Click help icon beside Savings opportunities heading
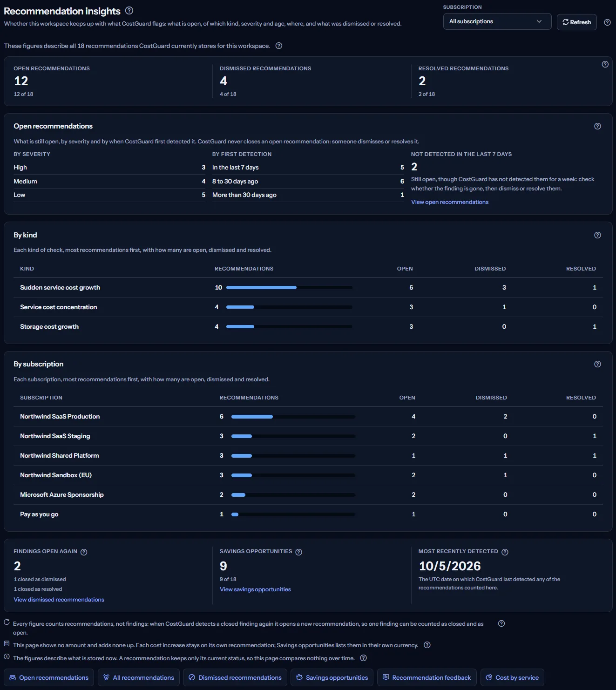Image resolution: width=616 pixels, height=690 pixels. 299,552
